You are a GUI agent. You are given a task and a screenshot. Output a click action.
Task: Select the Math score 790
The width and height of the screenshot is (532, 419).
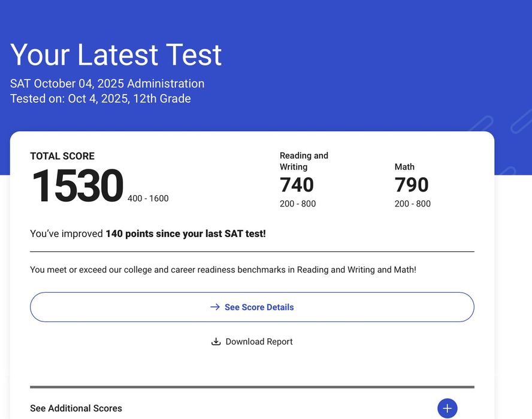pyautogui.click(x=412, y=185)
